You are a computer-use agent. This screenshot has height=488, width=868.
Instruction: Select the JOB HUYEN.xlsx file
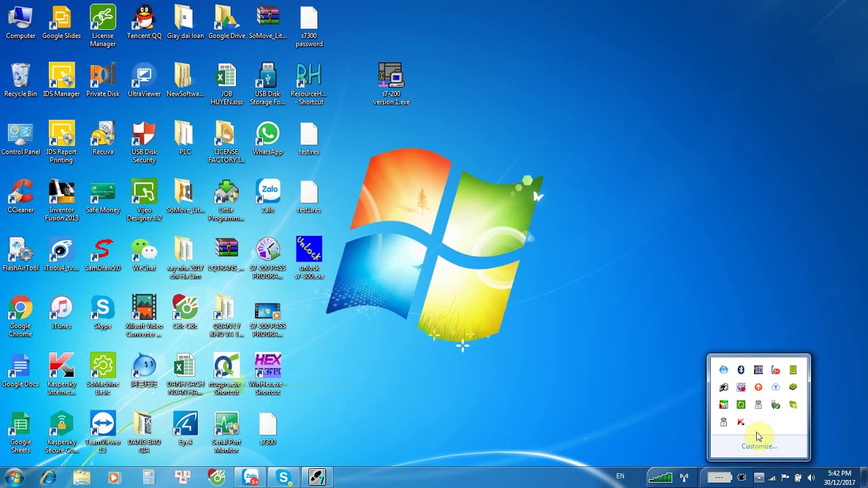point(226,85)
